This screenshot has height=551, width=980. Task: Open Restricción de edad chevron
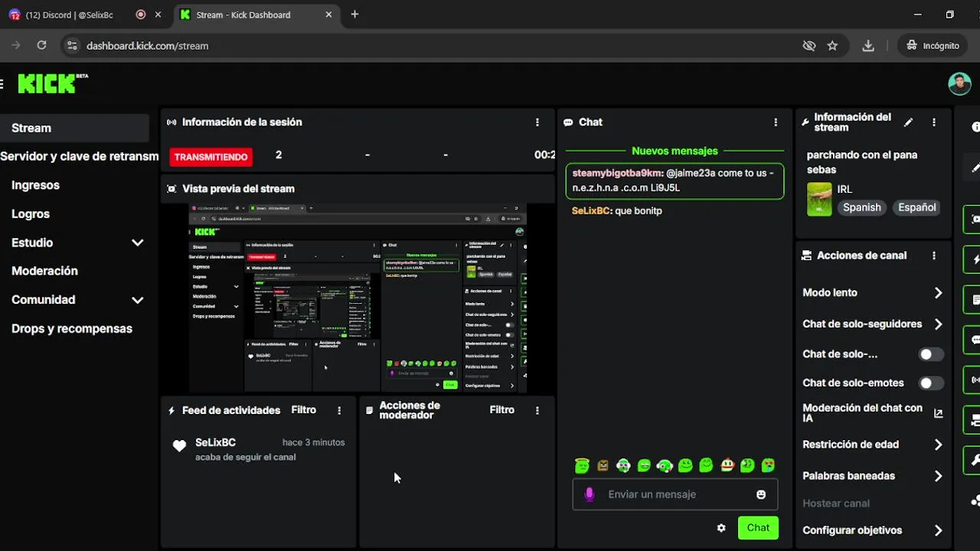pos(938,445)
